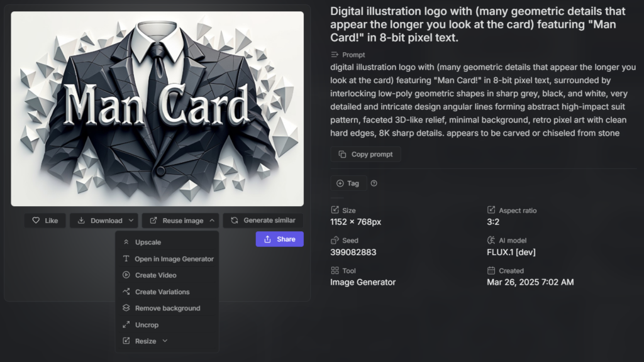Viewport: 644px width, 362px height.
Task: Click the Image Generator tool value
Action: click(x=363, y=282)
